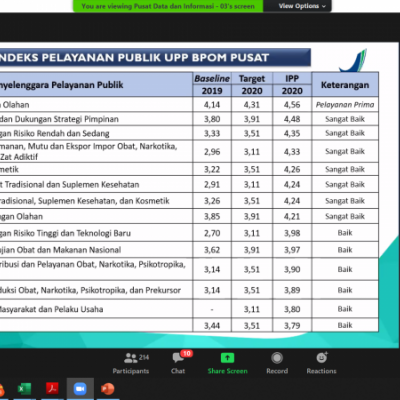Select the IPP value 3,98
The width and height of the screenshot is (400, 400).
click(292, 233)
